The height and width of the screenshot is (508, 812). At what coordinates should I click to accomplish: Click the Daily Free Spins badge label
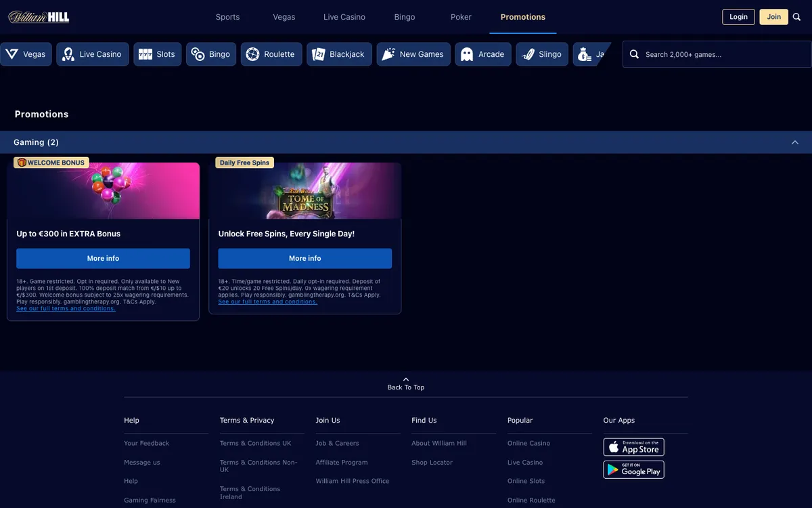[244, 163]
